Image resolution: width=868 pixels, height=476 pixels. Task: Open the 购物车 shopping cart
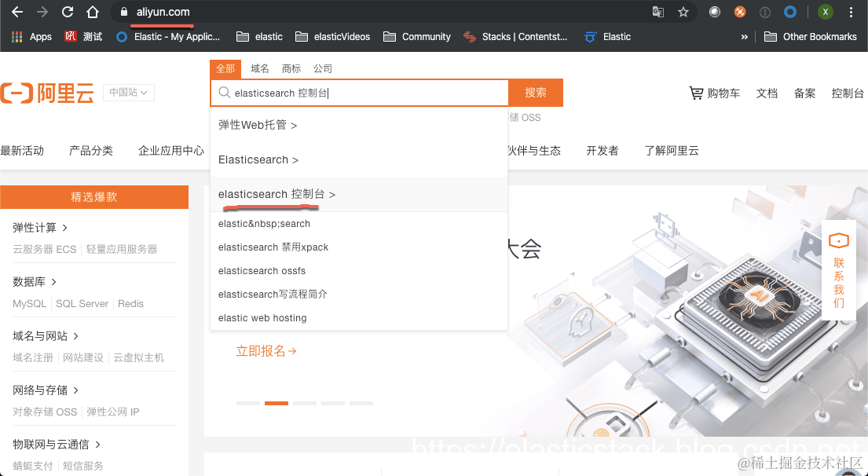[714, 93]
